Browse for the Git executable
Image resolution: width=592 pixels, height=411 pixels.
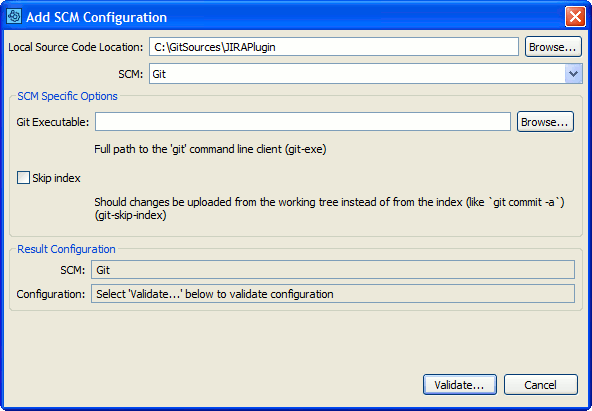pyautogui.click(x=545, y=122)
